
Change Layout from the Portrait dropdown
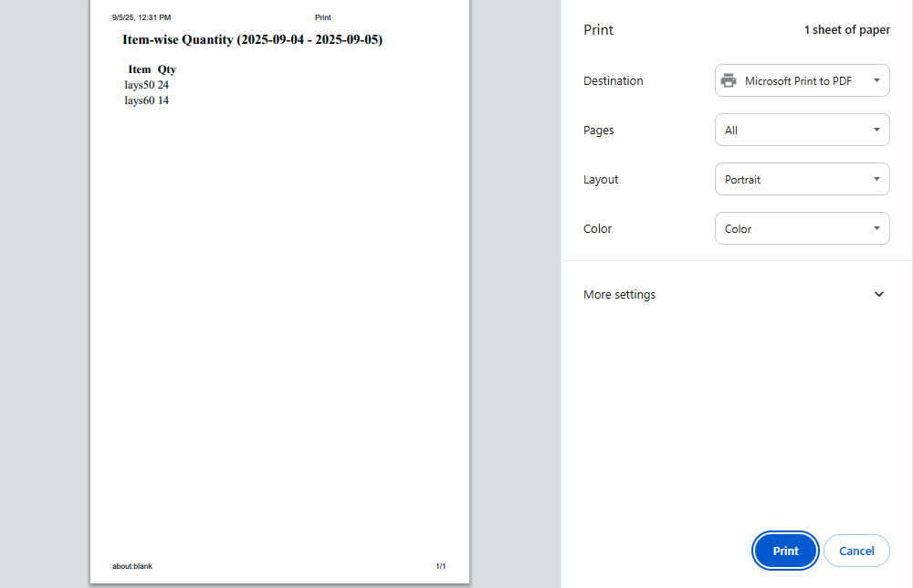[x=802, y=179]
